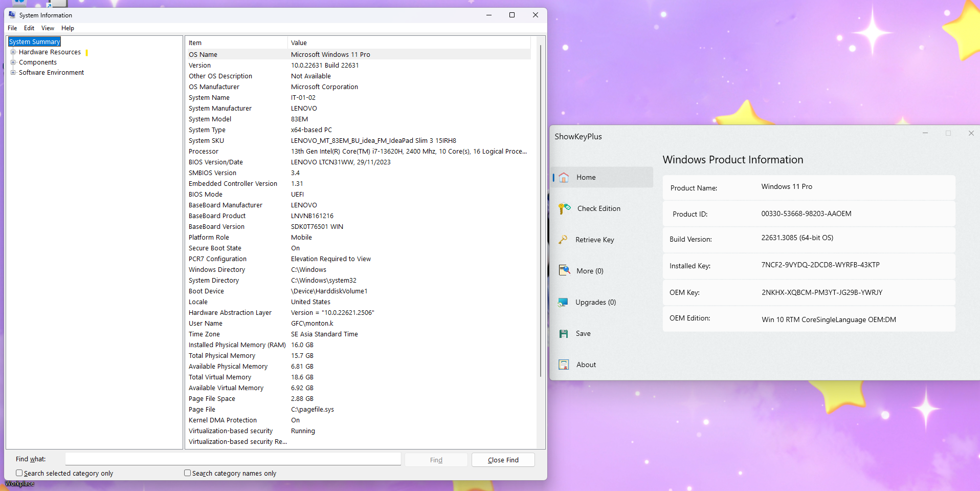Select System Summary in the tree
This screenshot has width=980, height=491.
click(35, 42)
